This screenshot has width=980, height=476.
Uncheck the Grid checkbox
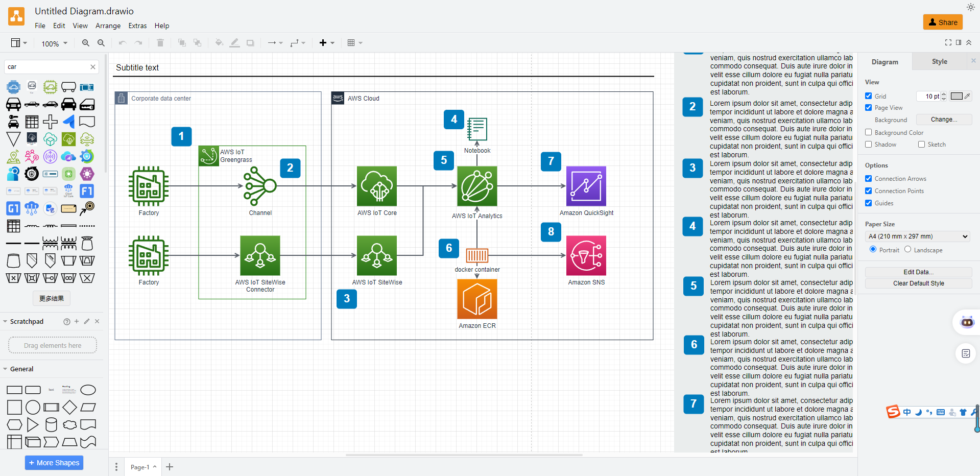[869, 96]
